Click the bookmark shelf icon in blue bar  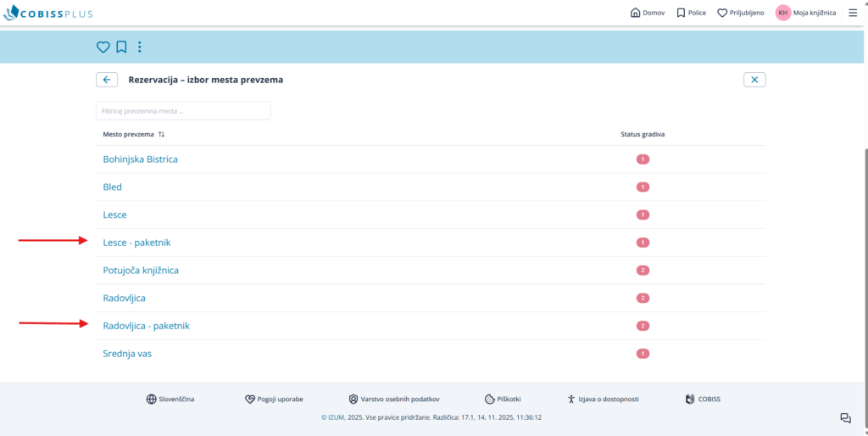[x=121, y=47]
